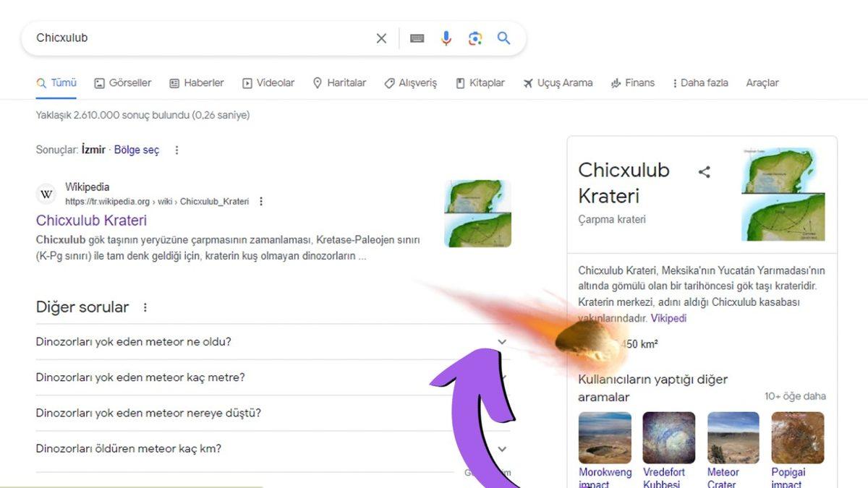Start a voice search with the microphone icon
This screenshot has height=488, width=868.
446,38
